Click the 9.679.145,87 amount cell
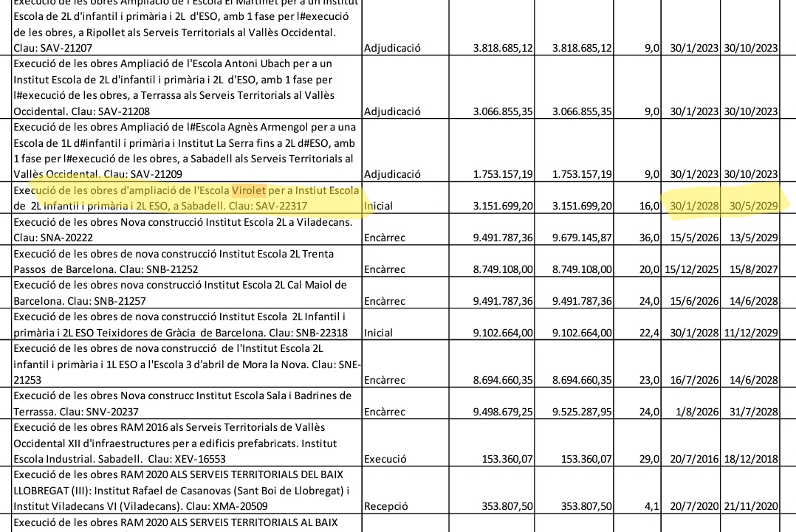The image size is (796, 532). pos(582,238)
